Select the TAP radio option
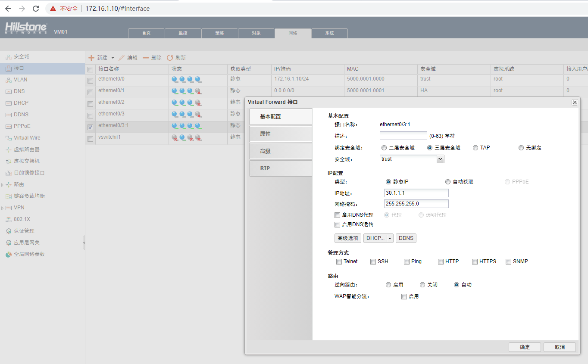The height and width of the screenshot is (364, 588). click(x=475, y=148)
